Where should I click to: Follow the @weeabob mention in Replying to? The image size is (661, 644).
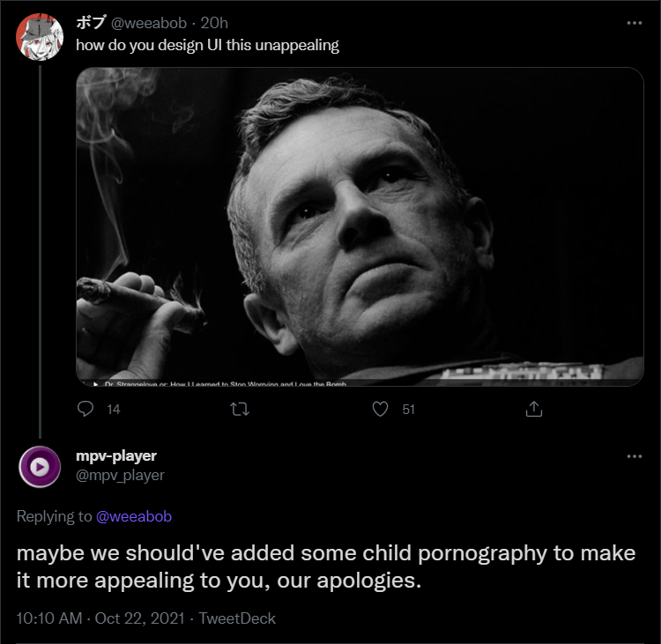(x=134, y=516)
